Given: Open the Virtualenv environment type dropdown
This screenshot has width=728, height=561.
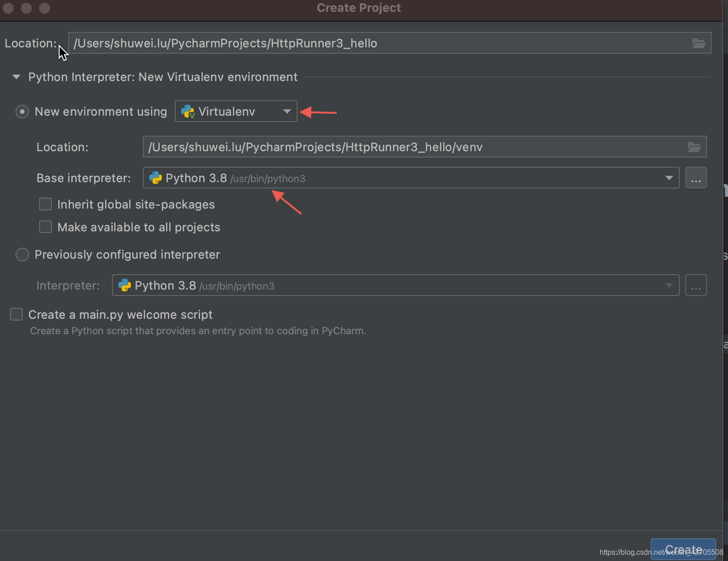Looking at the screenshot, I should 236,111.
